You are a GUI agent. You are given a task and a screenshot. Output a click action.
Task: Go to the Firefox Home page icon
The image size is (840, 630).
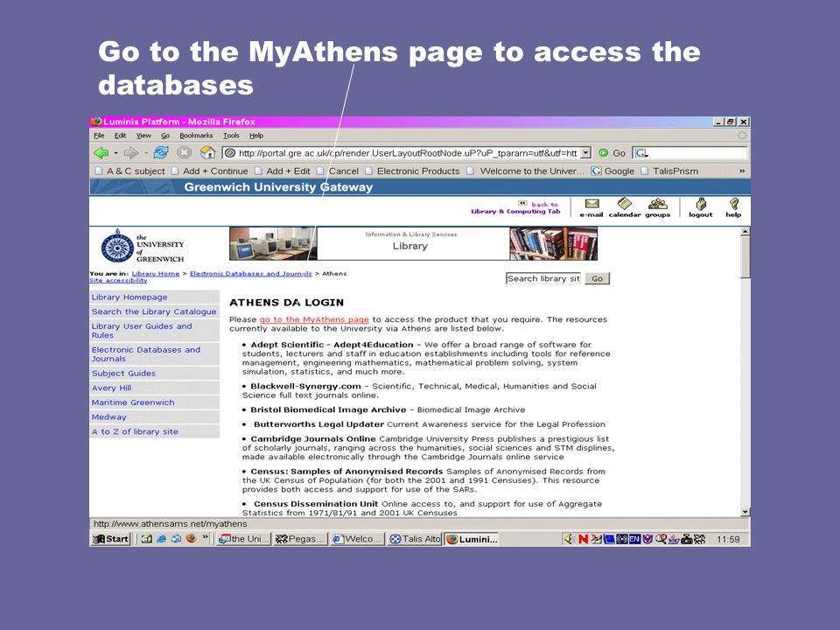(x=207, y=152)
